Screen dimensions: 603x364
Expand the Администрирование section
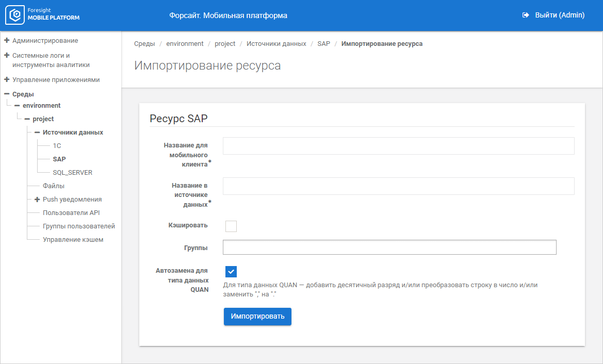(x=7, y=40)
